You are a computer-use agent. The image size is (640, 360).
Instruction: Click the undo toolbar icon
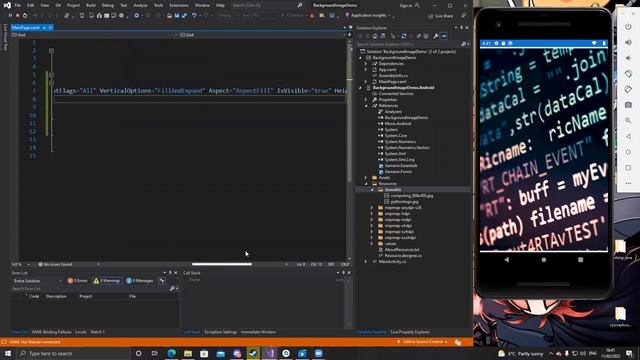(x=194, y=16)
